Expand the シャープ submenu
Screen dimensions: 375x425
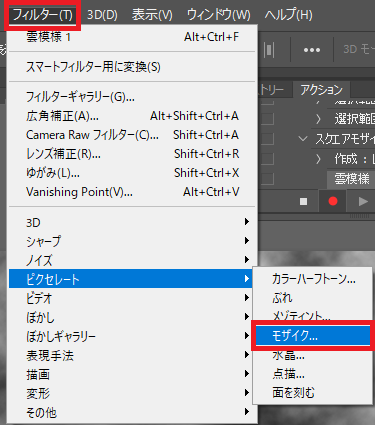(132, 241)
